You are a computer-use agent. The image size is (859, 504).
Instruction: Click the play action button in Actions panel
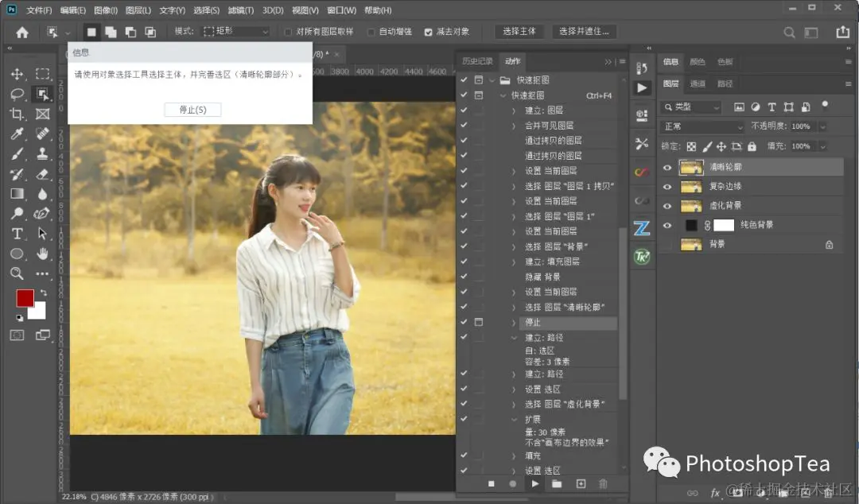pyautogui.click(x=534, y=484)
